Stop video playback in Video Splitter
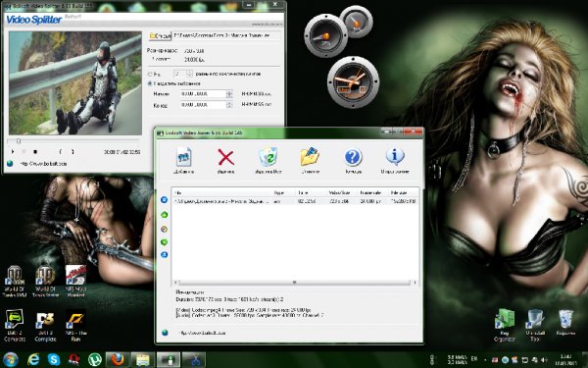The height and width of the screenshot is (368, 588). pyautogui.click(x=35, y=152)
